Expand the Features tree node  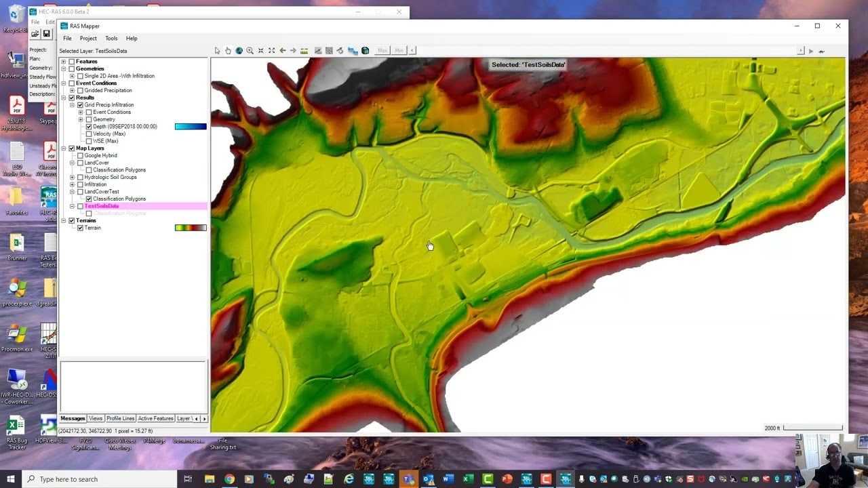64,62
